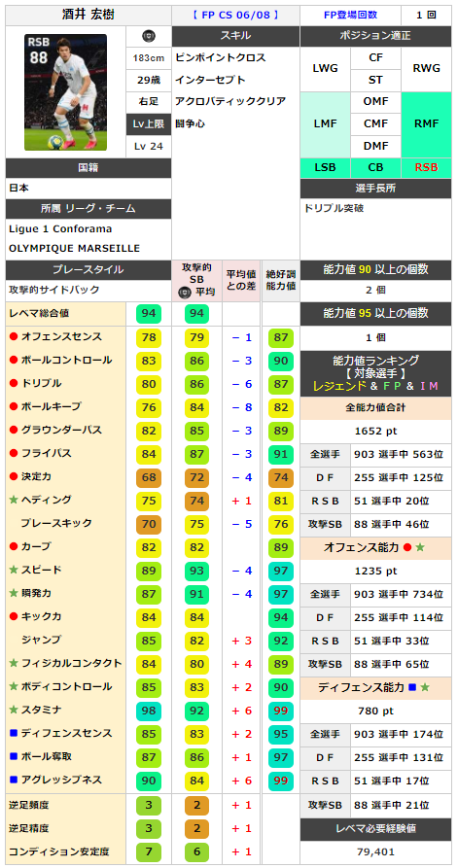The image size is (458, 868).
Task: Select the LMF position cell
Action: point(325,124)
